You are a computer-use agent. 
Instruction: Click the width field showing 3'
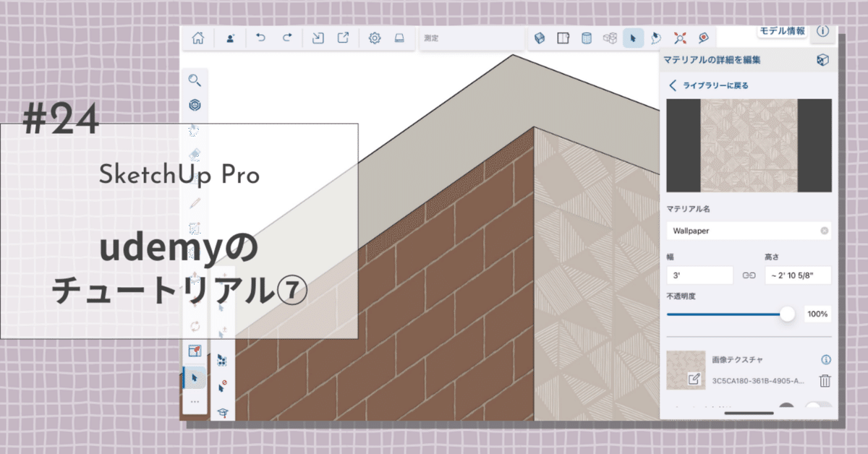[x=699, y=275]
